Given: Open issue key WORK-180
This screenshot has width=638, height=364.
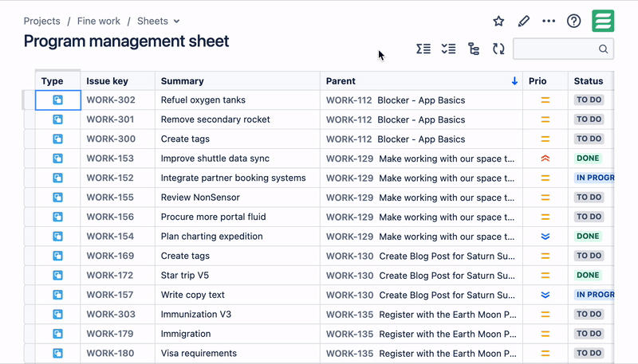Looking at the screenshot, I should pyautogui.click(x=110, y=354).
